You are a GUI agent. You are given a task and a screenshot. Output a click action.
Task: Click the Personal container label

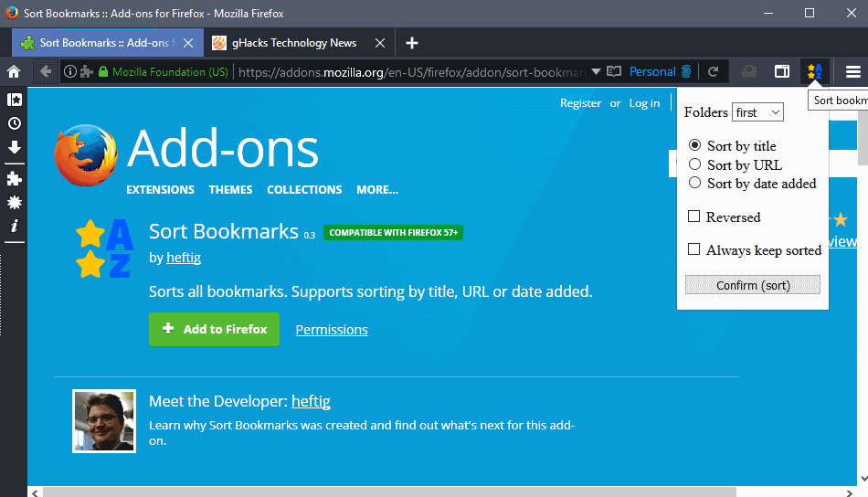(x=652, y=71)
